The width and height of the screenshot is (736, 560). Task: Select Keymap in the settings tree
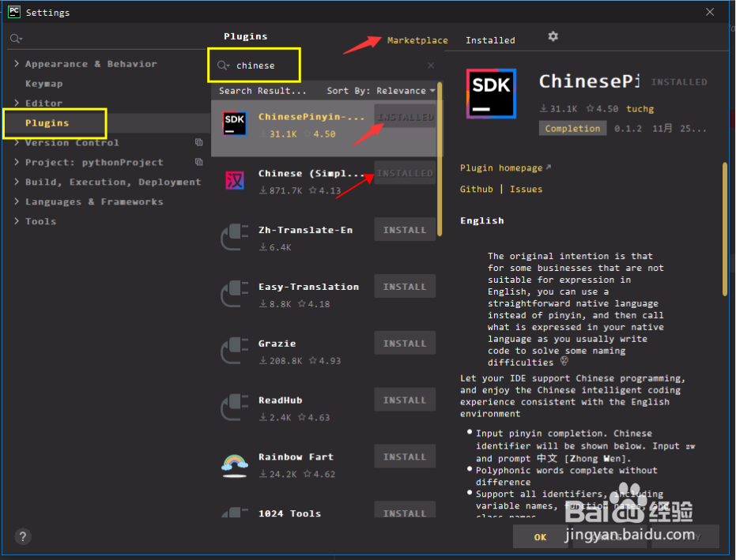[x=43, y=84]
